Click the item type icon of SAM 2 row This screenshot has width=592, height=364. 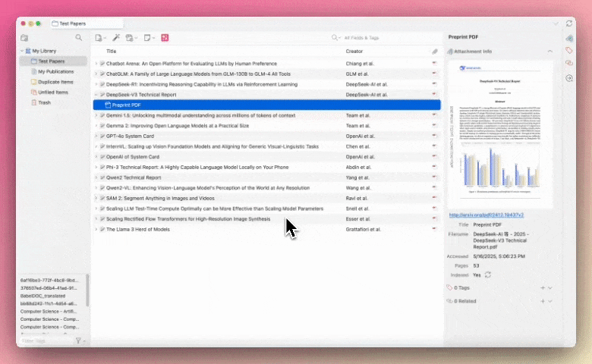(x=102, y=198)
